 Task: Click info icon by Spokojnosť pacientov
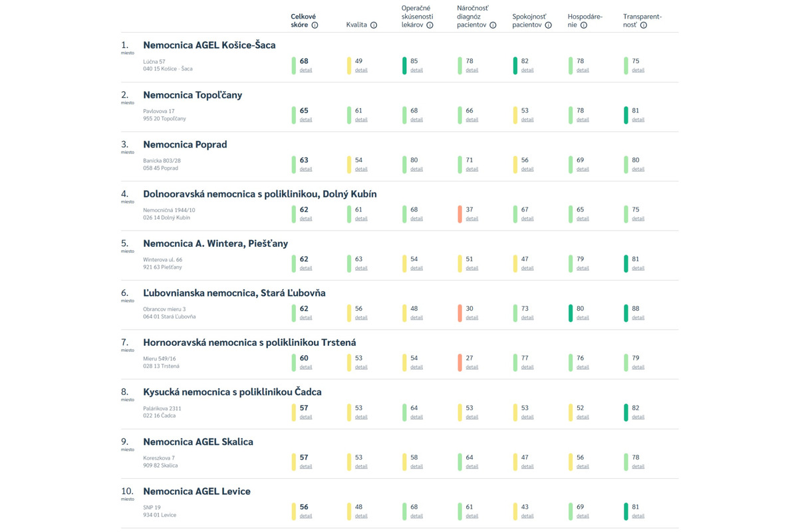click(548, 25)
